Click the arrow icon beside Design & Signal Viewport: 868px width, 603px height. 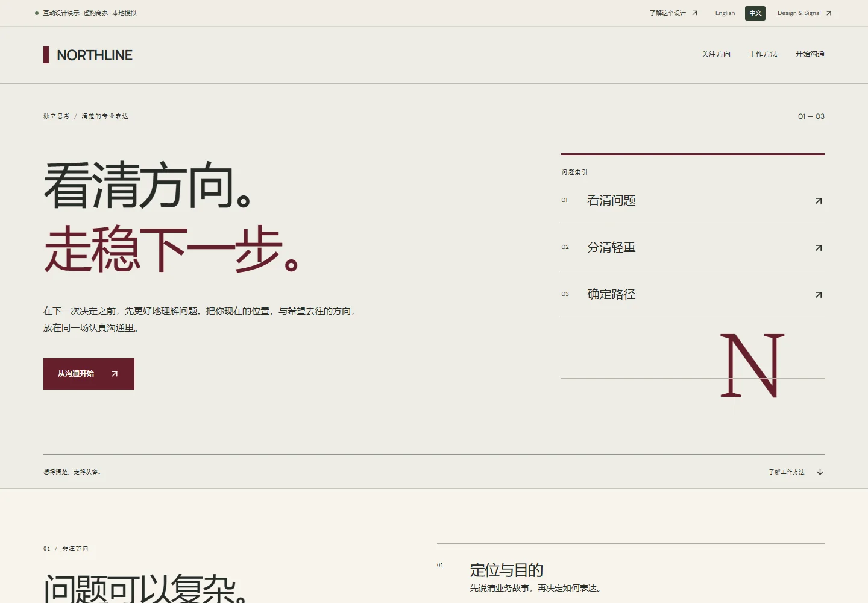[829, 13]
